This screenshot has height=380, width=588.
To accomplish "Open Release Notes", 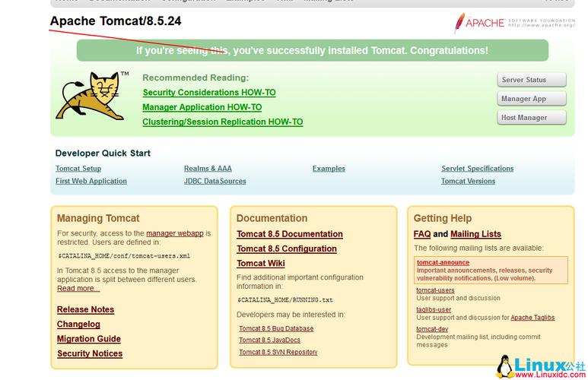I will pos(85,309).
